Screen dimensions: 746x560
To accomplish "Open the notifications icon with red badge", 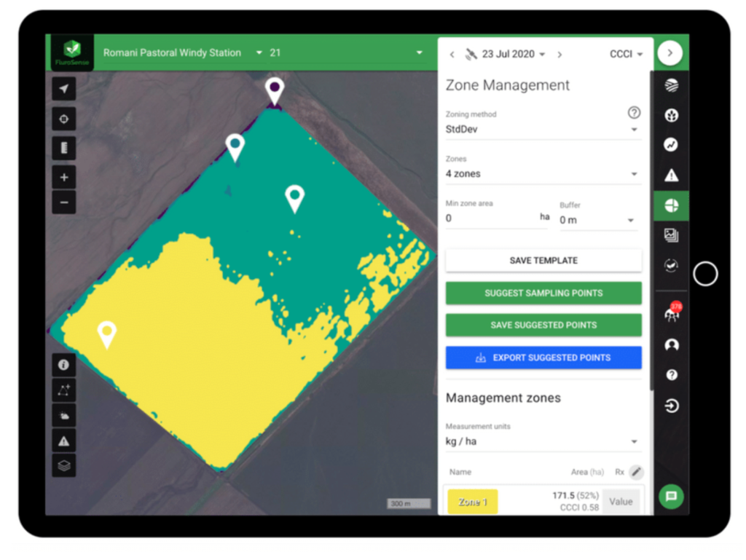I will click(x=672, y=313).
